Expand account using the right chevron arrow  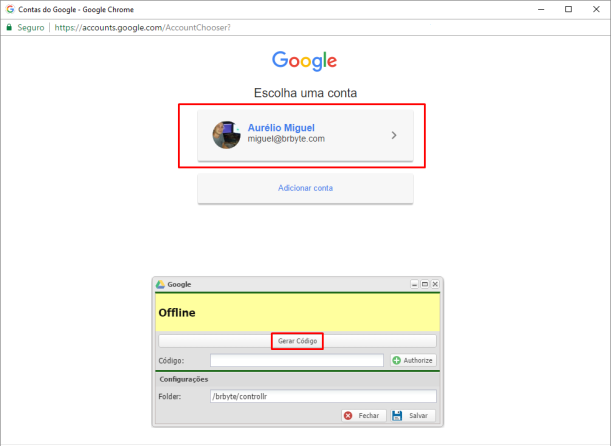[394, 134]
